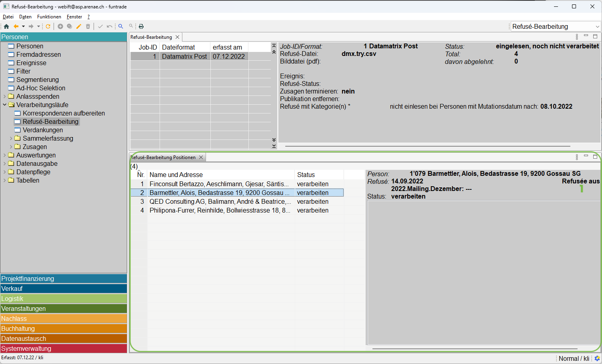Click the blue search magnifier icon

pos(120,26)
